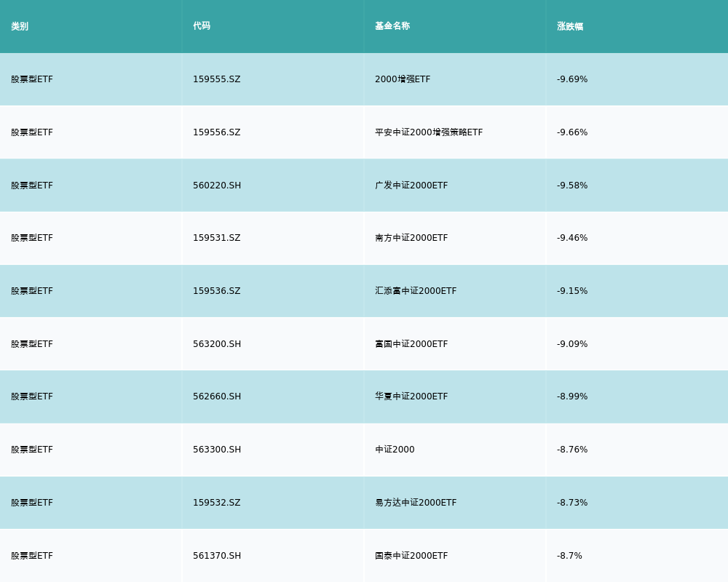This screenshot has height=582, width=728.
Task: Select fund code 159555.SZ
Action: pos(216,79)
